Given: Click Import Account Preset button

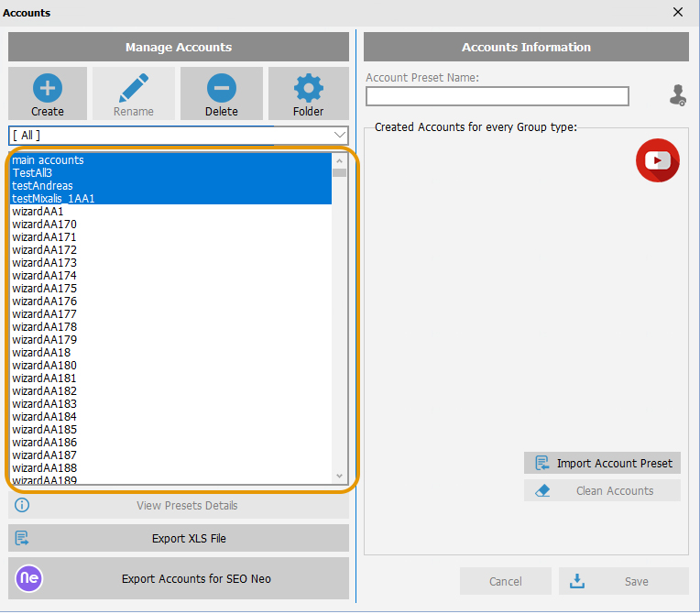Looking at the screenshot, I should [602, 463].
